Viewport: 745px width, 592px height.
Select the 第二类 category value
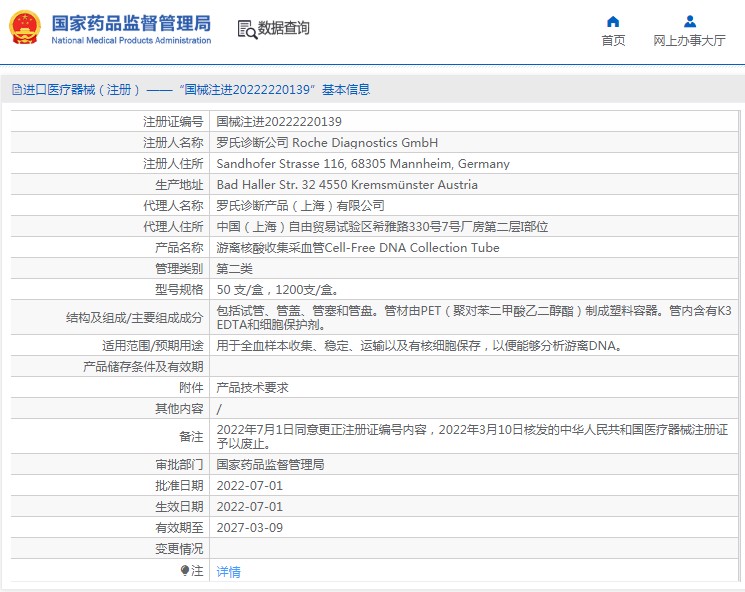234,268
